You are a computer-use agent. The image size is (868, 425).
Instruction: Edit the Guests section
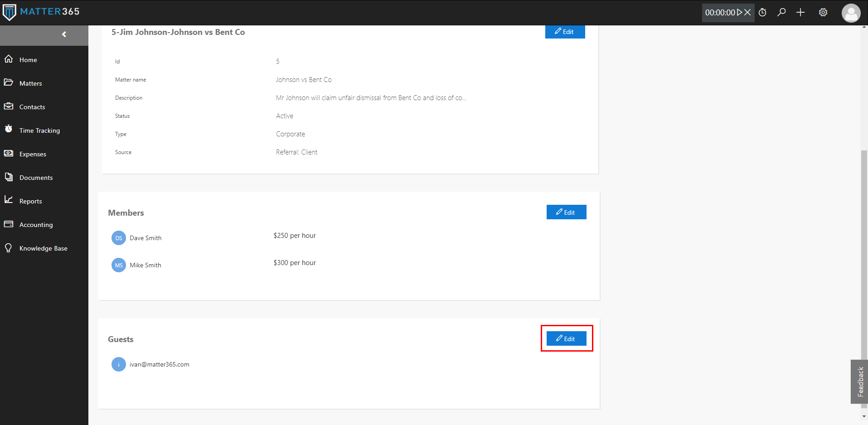[566, 338]
